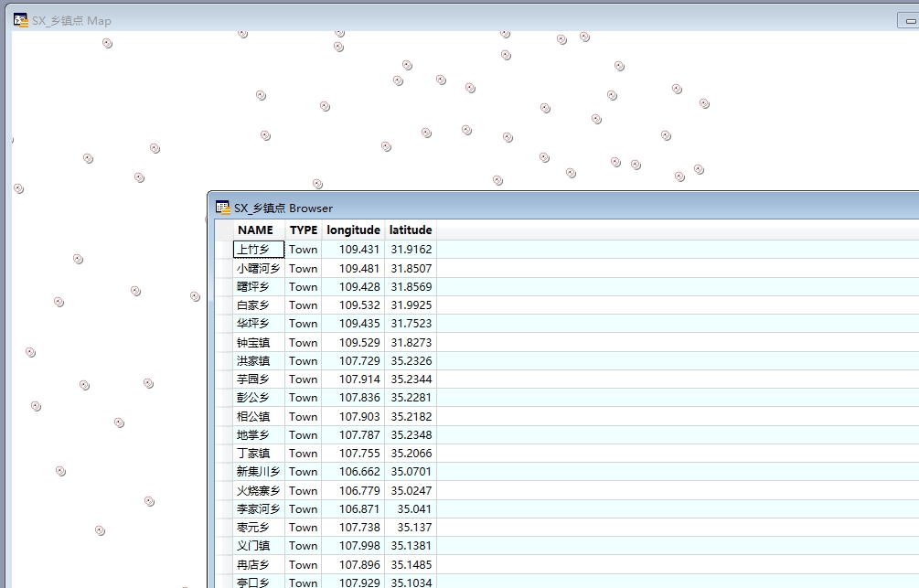Viewport: 919px width, 588px height.
Task: Click the SX_乡镇点 Map window icon
Action: coord(20,19)
